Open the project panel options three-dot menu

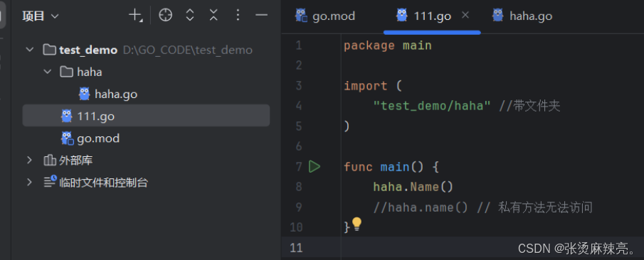point(238,16)
